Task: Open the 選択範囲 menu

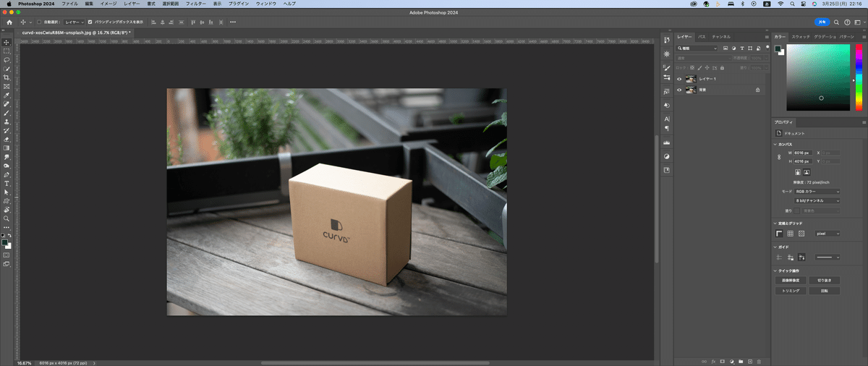Action: coord(170,4)
